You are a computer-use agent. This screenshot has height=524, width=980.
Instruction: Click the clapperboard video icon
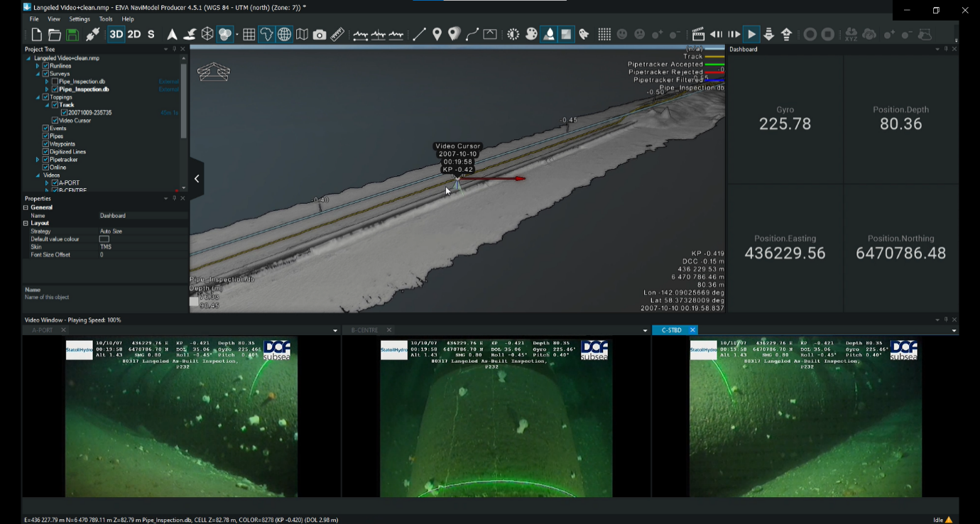tap(697, 34)
